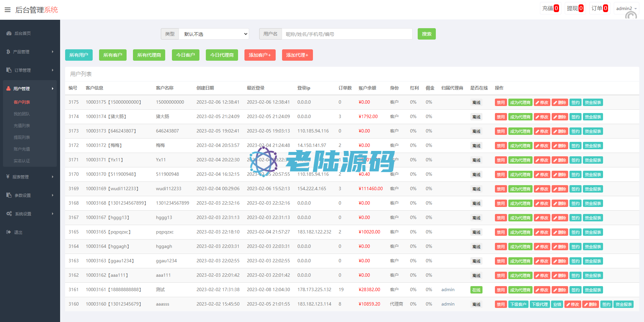Image resolution: width=644 pixels, height=322 pixels.
Task: Show 今日客户 filter tab
Action: click(x=185, y=55)
